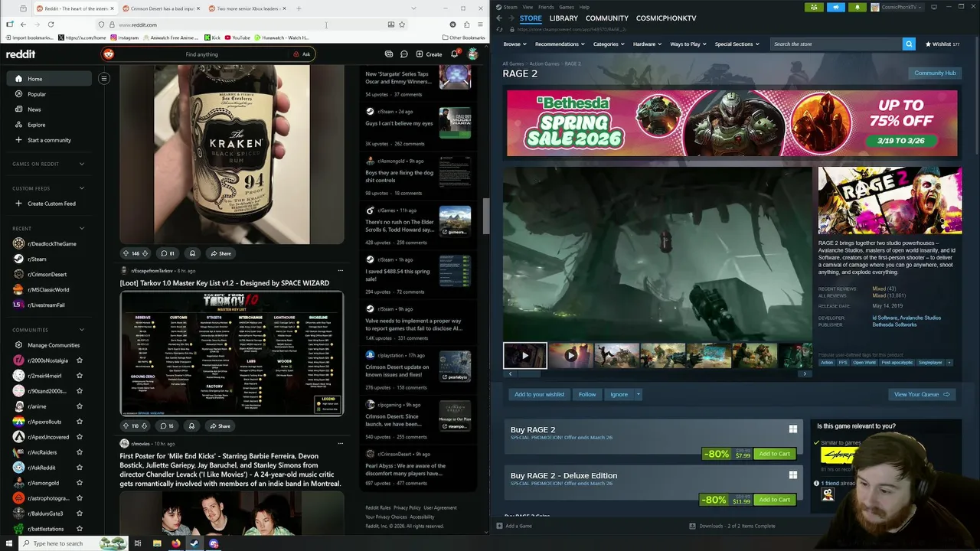Favorite r/Asmongold with star toggle
Image resolution: width=980 pixels, height=551 pixels.
click(x=80, y=483)
